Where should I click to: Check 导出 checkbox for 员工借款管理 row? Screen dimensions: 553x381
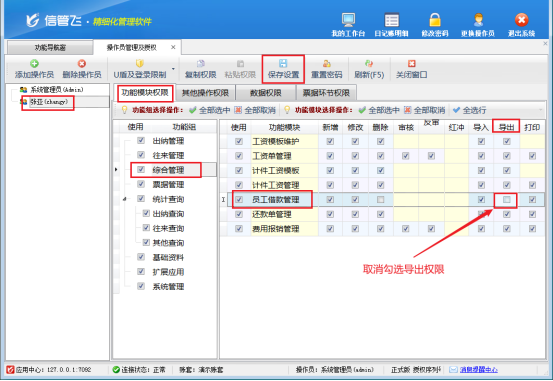click(507, 200)
